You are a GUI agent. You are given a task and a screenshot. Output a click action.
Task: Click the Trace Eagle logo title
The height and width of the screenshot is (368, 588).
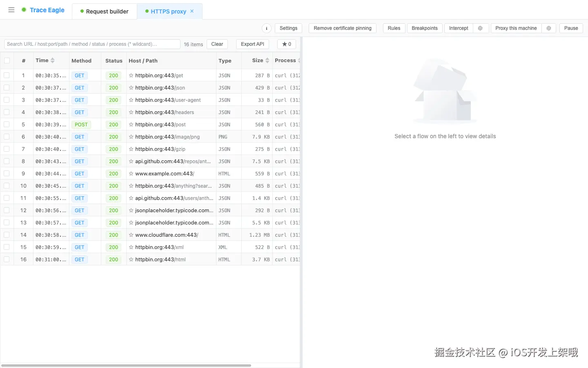47,10
